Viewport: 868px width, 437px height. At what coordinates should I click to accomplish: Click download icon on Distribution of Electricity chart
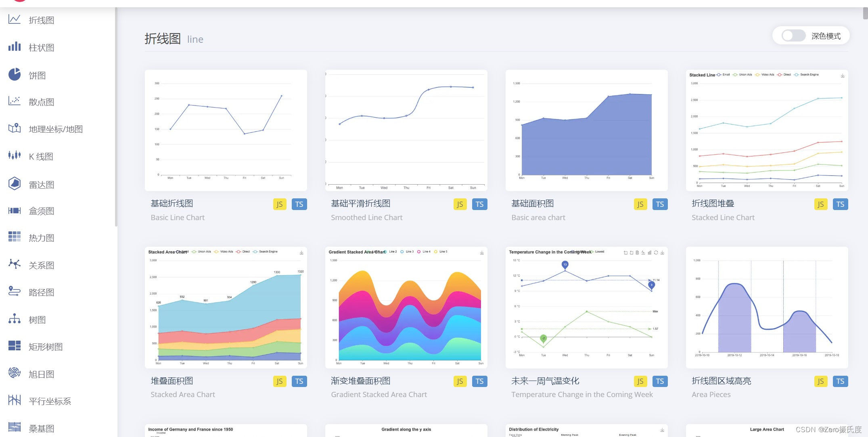pyautogui.click(x=662, y=430)
